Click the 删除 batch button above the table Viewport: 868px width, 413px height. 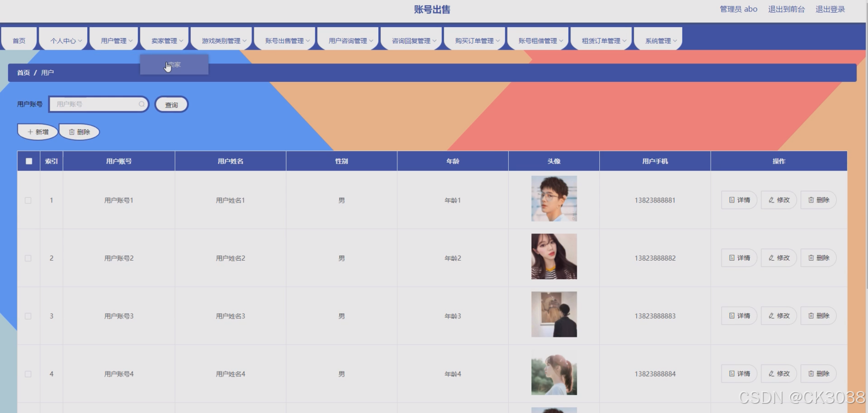[79, 132]
